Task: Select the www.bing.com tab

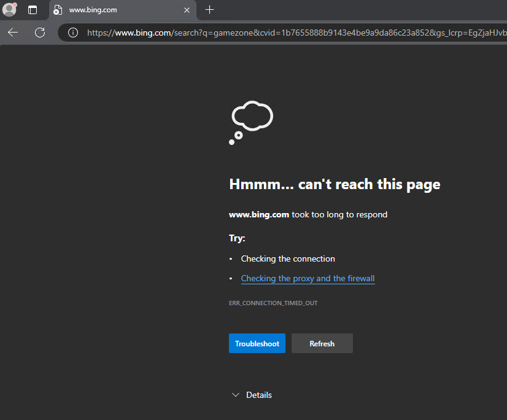Action: (123, 10)
